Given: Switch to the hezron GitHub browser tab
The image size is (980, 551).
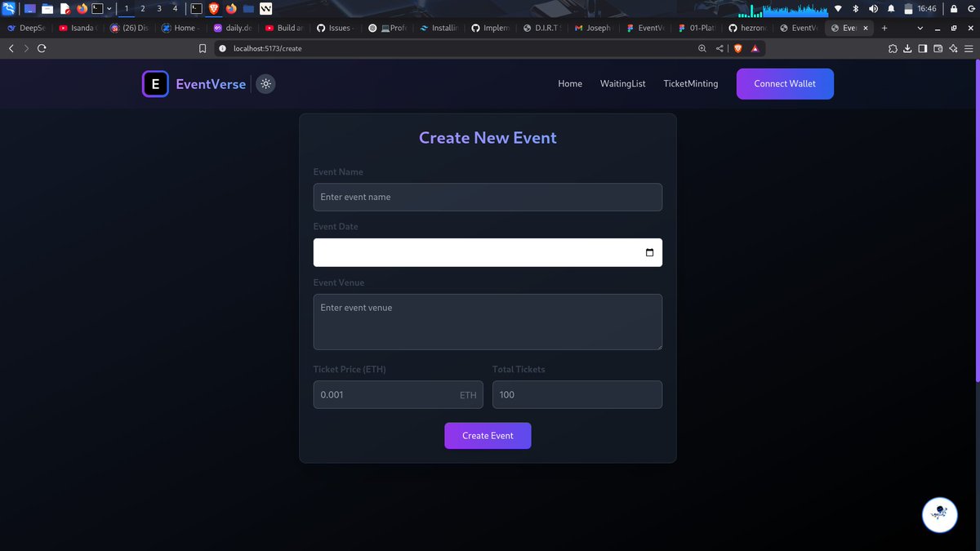Looking at the screenshot, I should point(747,27).
